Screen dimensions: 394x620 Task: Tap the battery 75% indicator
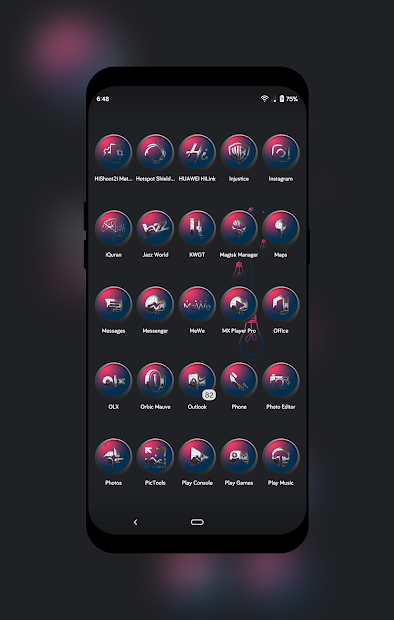(x=288, y=98)
